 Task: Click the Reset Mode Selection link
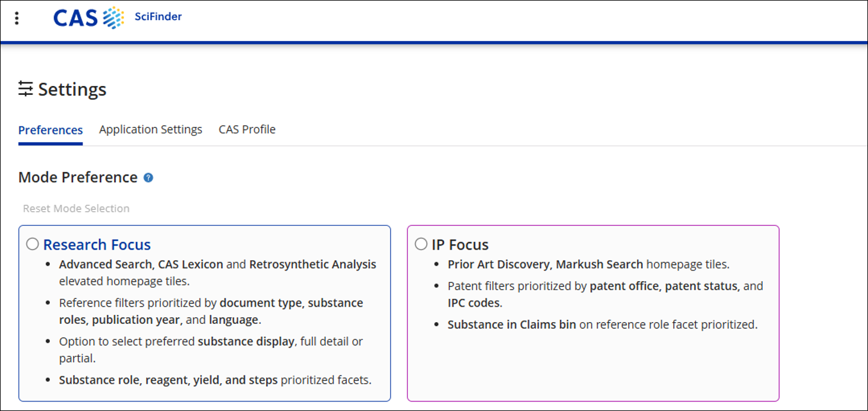(x=76, y=208)
